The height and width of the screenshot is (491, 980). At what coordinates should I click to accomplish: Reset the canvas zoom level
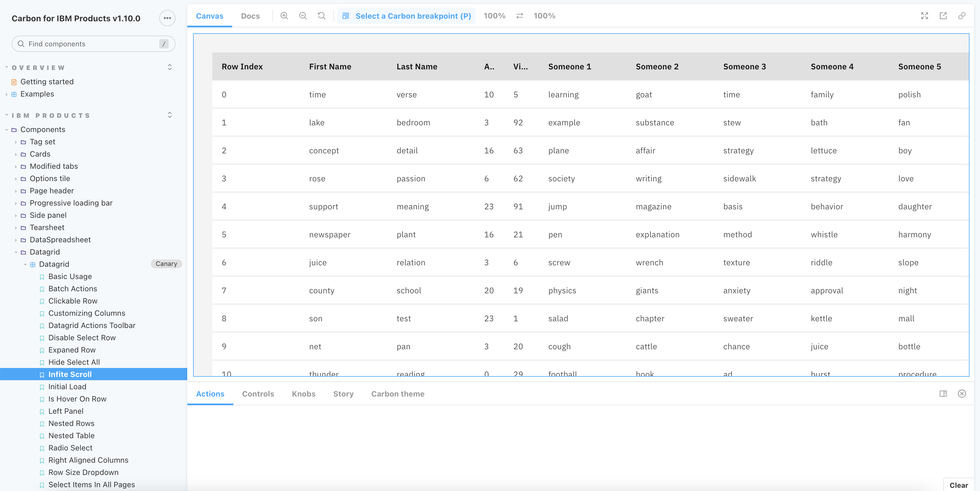click(321, 16)
